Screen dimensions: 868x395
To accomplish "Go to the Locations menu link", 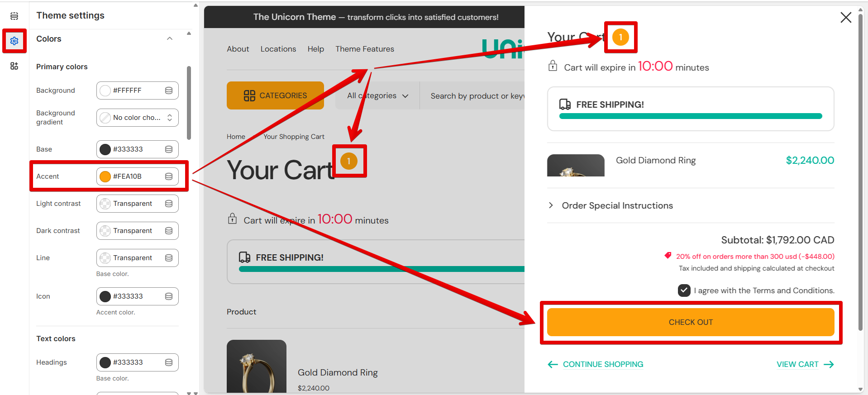I will pos(278,49).
